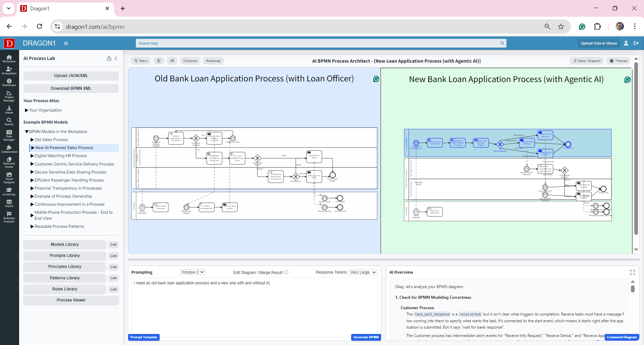The image size is (644, 345).
Task: Click Upload Data in Viewer button
Action: 599,43
